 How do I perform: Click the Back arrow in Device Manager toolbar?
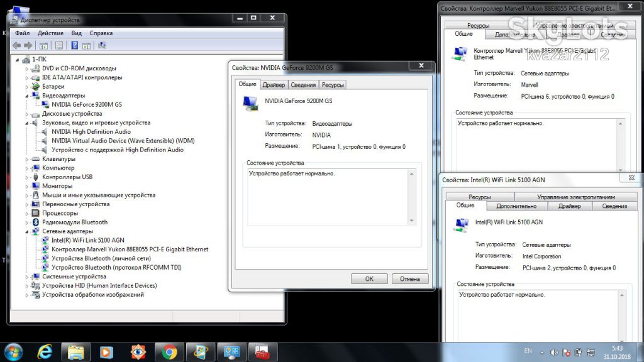tap(17, 45)
